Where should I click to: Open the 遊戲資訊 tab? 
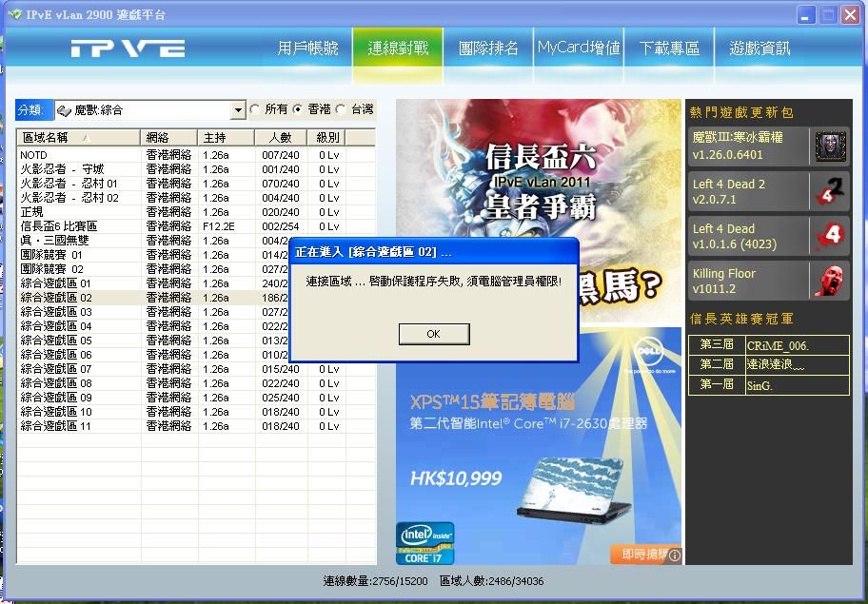(759, 49)
